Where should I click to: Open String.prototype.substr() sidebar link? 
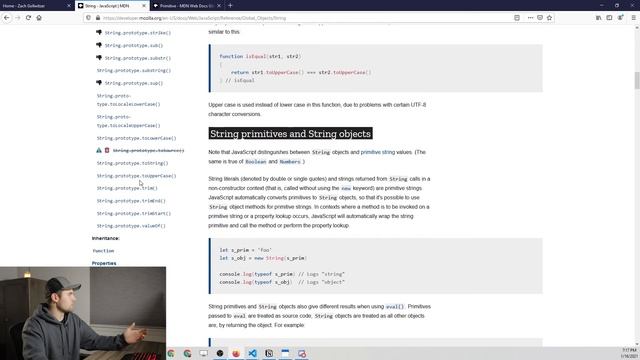[x=138, y=58]
